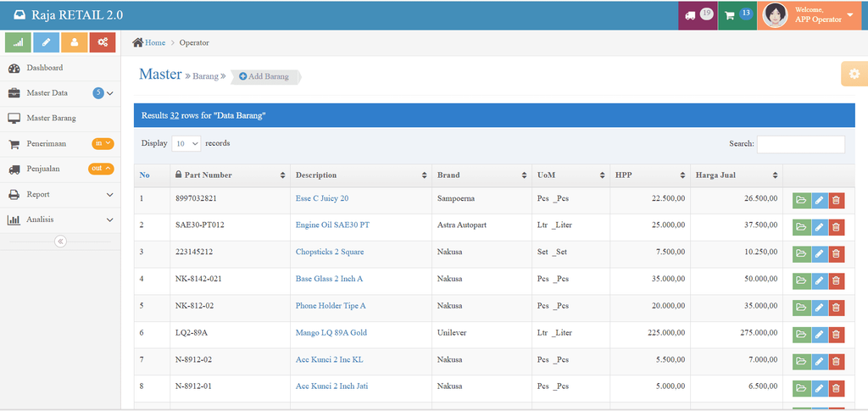The width and height of the screenshot is (868, 411).
Task: Expand the Report sidebar menu
Action: [60, 195]
